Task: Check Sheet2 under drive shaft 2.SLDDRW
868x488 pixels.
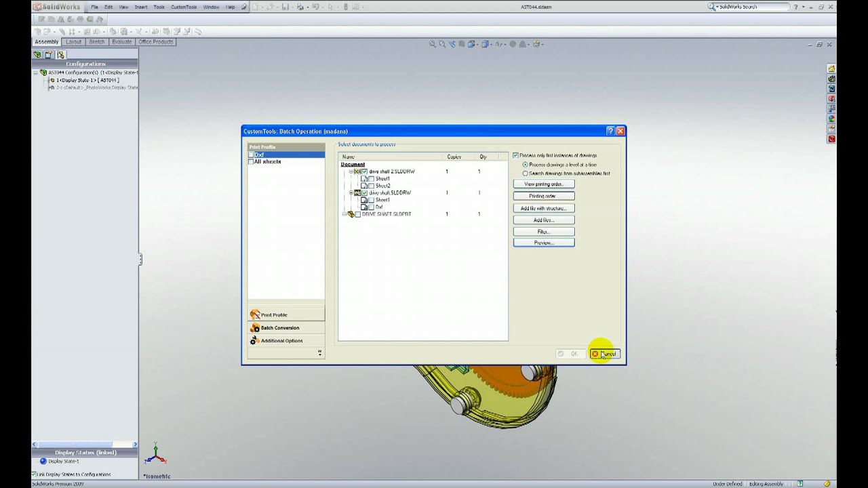Action: click(x=371, y=186)
